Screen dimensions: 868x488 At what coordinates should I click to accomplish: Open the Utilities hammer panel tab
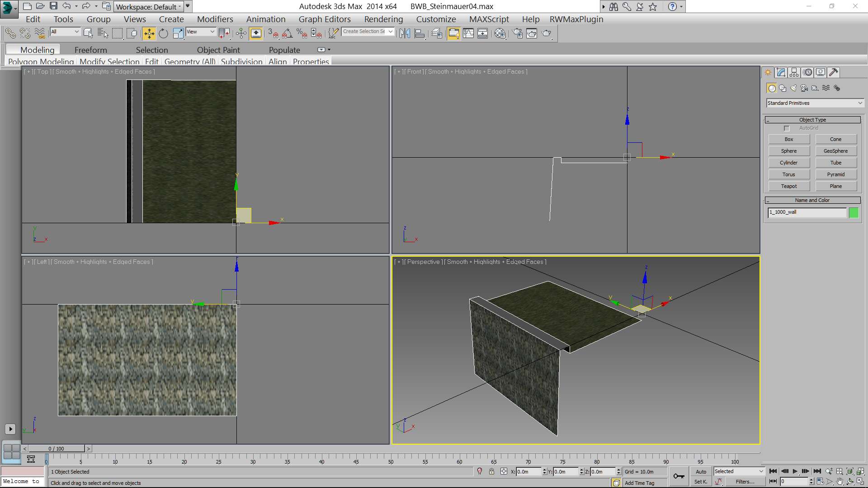click(x=834, y=72)
